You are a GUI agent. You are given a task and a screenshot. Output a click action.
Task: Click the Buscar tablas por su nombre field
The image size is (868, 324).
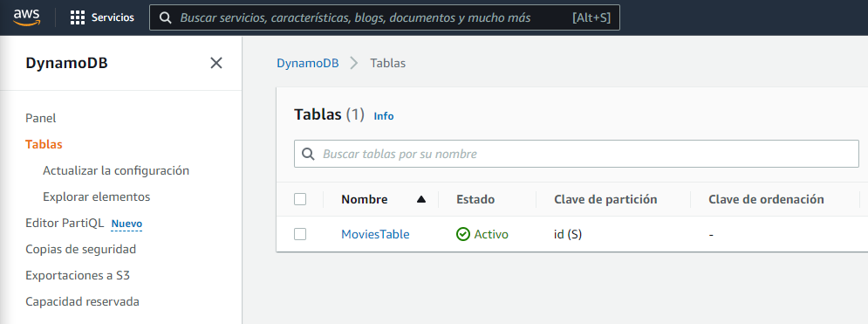(577, 154)
